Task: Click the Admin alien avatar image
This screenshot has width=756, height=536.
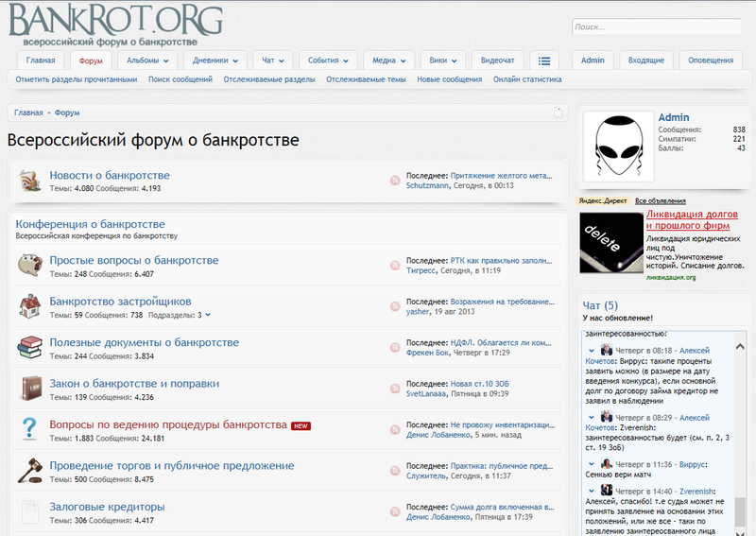Action: (x=616, y=148)
